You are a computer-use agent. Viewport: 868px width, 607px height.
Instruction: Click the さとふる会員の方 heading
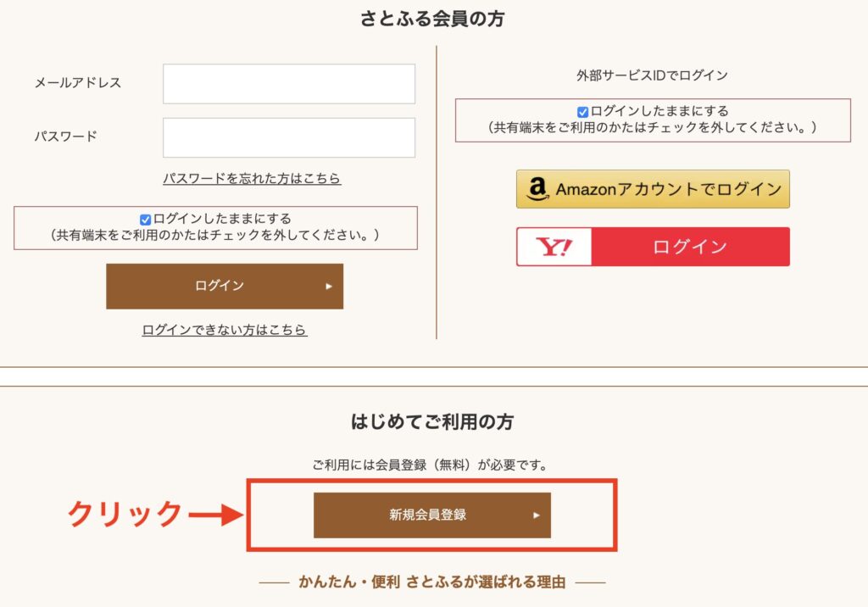coord(432,19)
